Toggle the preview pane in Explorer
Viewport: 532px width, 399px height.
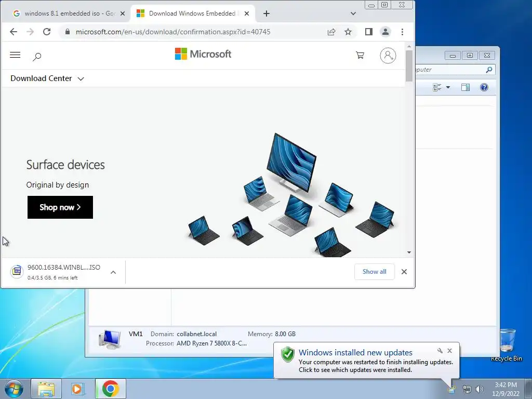(465, 87)
